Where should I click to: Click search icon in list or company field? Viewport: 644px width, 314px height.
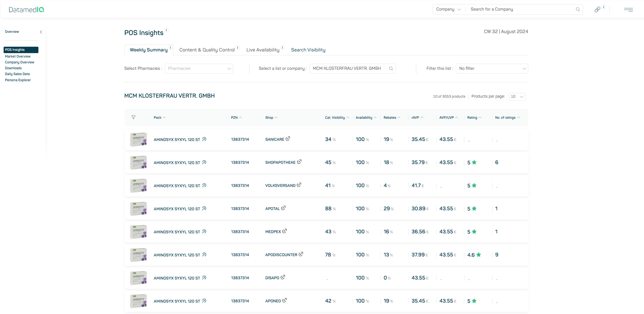tap(391, 69)
